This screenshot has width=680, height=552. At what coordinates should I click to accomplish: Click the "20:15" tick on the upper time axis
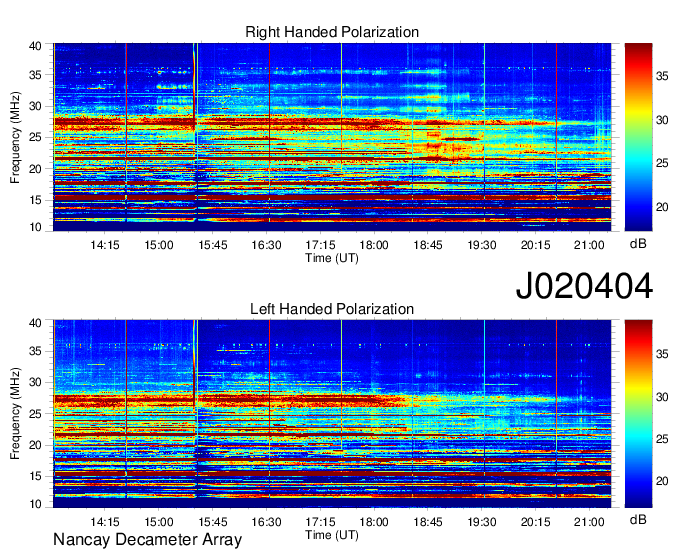(x=535, y=245)
